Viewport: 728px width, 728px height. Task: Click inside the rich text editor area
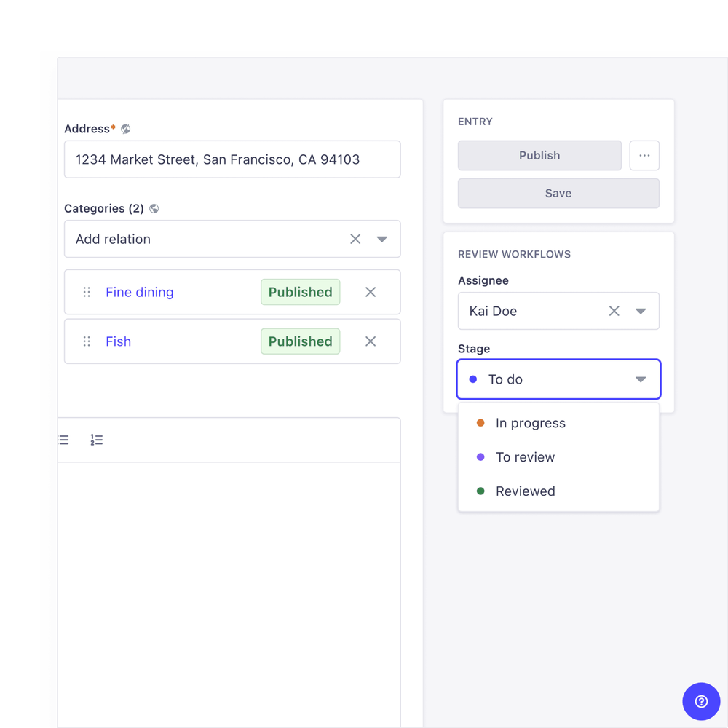229,594
